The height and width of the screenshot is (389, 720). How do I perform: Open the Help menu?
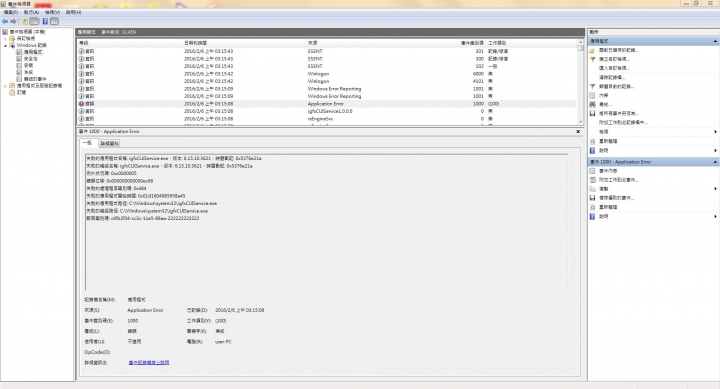tap(73, 12)
